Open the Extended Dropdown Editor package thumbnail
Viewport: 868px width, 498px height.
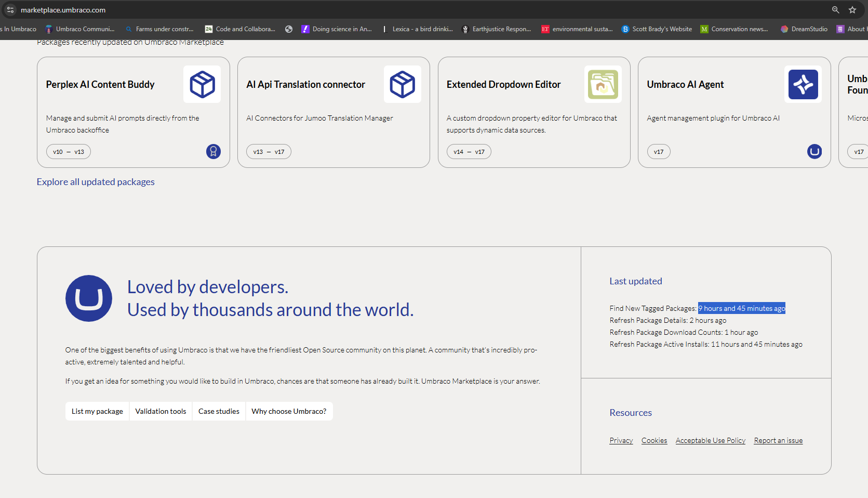tap(603, 84)
